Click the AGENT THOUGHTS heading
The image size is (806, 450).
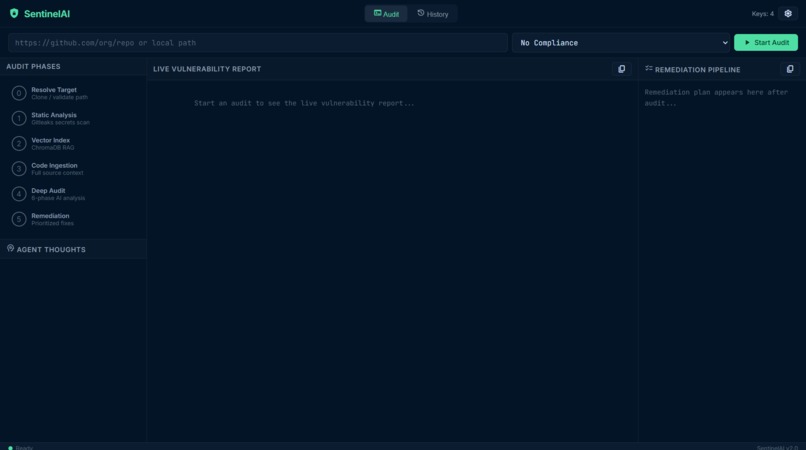coord(51,249)
